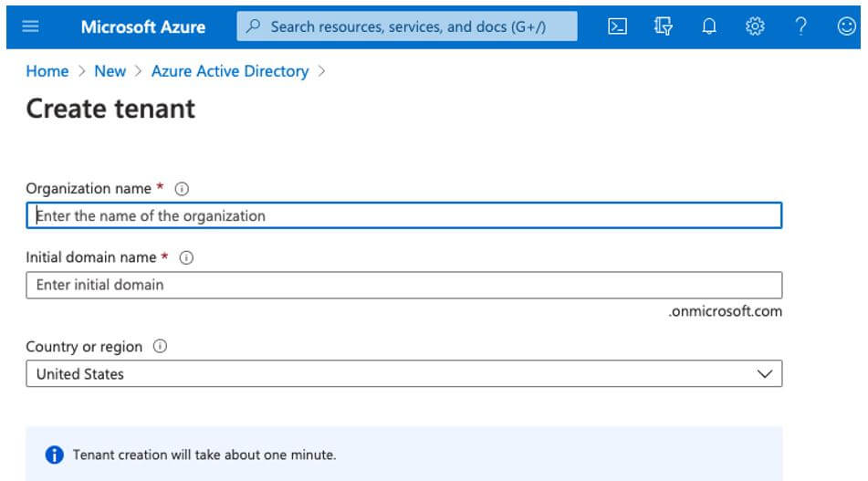
Task: Navigate to Home breadcrumb
Action: click(47, 71)
